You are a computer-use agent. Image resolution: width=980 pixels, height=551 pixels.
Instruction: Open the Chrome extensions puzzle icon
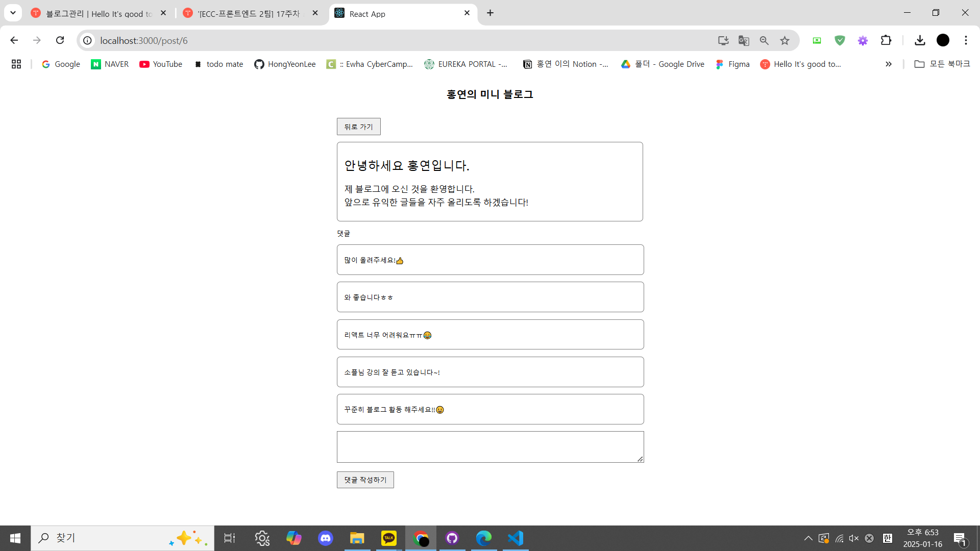[886, 40]
